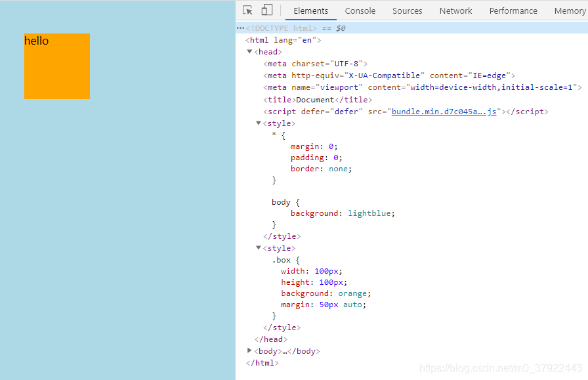Collapse the first style element
This screenshot has width=588, height=380.
pyautogui.click(x=259, y=123)
